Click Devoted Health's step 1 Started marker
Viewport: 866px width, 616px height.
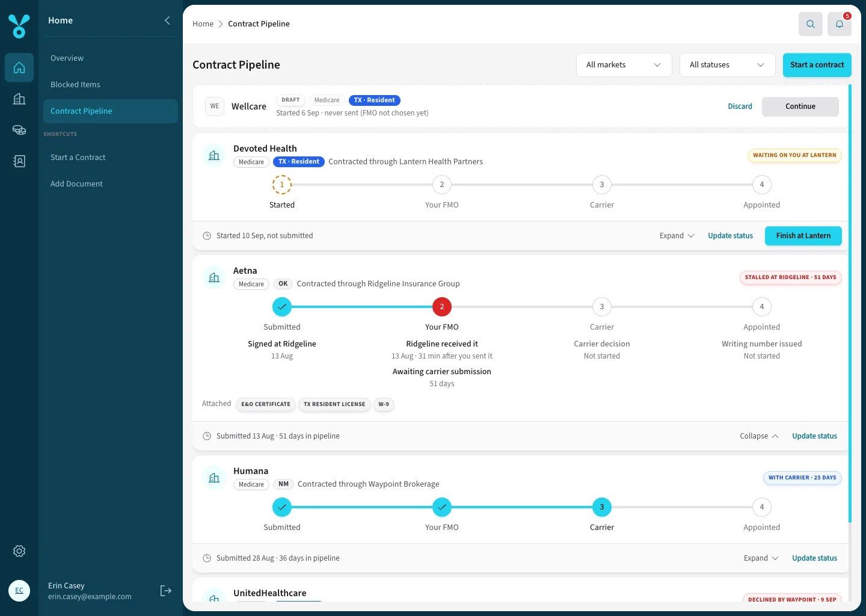click(x=282, y=185)
